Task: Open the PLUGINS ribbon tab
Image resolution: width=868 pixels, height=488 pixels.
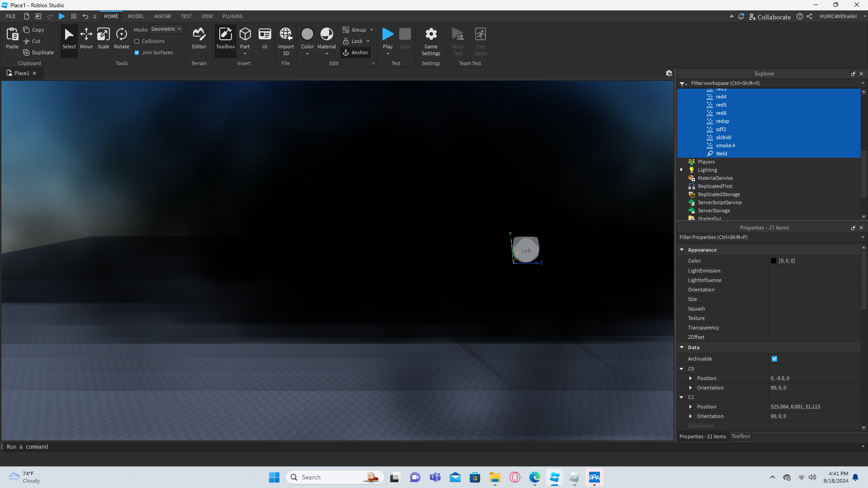Action: point(232,16)
